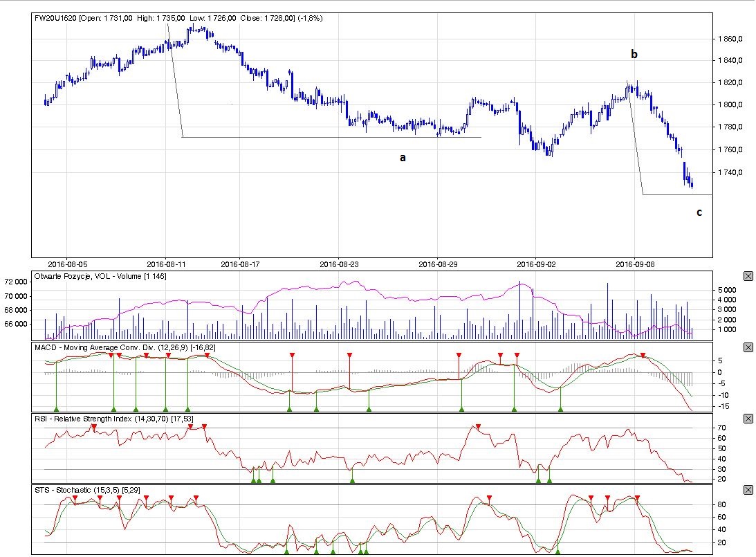Screen dimensions: 756x557
Task: Click the rightmost green Stochastic buy marker
Action: pos(557,551)
